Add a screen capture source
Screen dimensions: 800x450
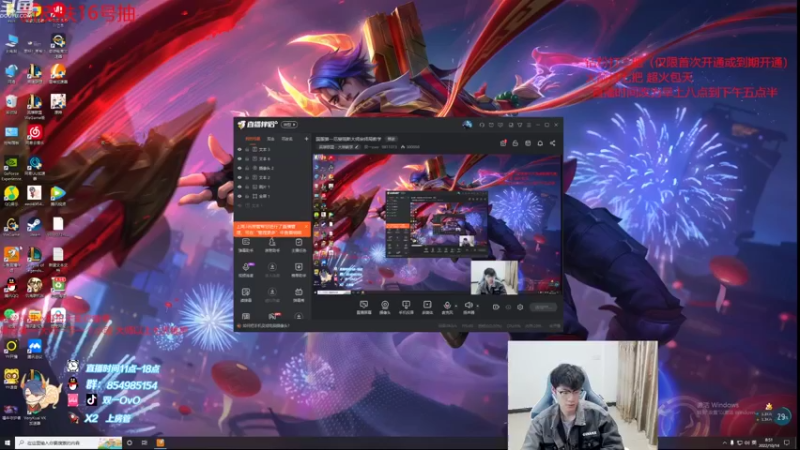(364, 307)
